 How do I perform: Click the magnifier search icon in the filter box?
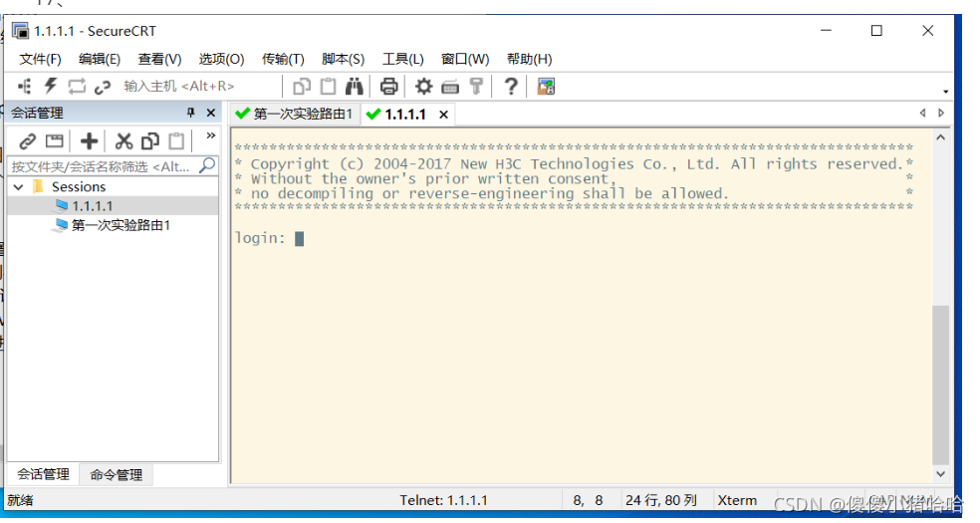click(x=207, y=165)
